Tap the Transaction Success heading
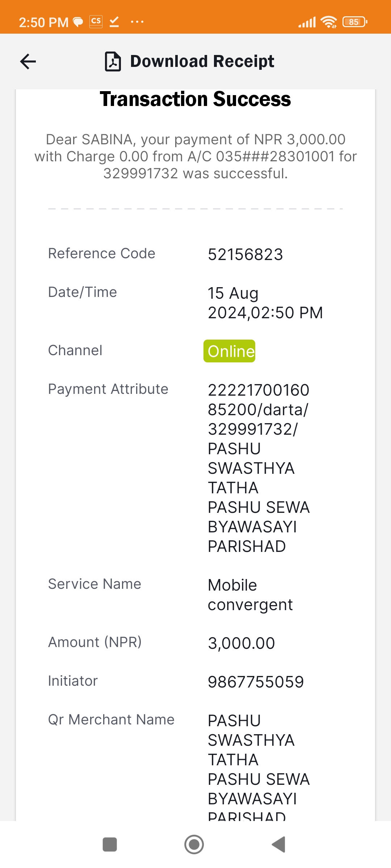This screenshot has height=868, width=391. point(195,99)
